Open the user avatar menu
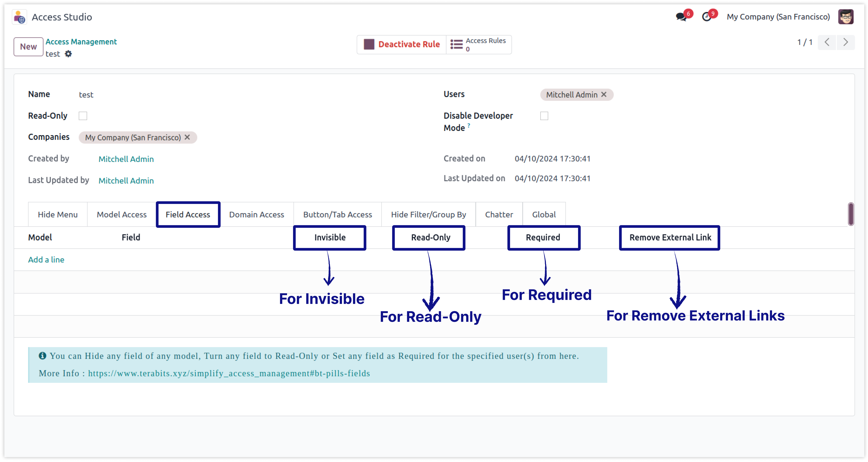 (x=846, y=17)
